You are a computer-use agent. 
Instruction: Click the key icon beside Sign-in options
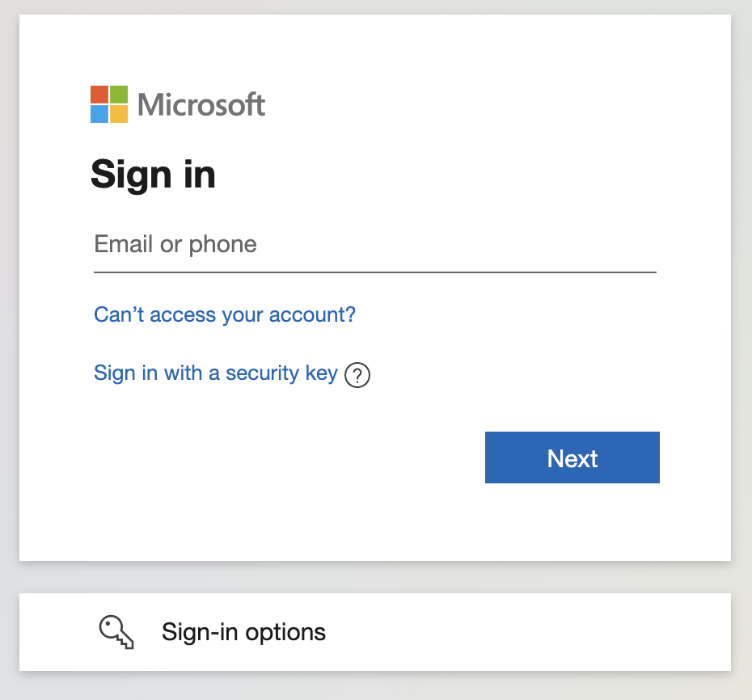(x=116, y=632)
